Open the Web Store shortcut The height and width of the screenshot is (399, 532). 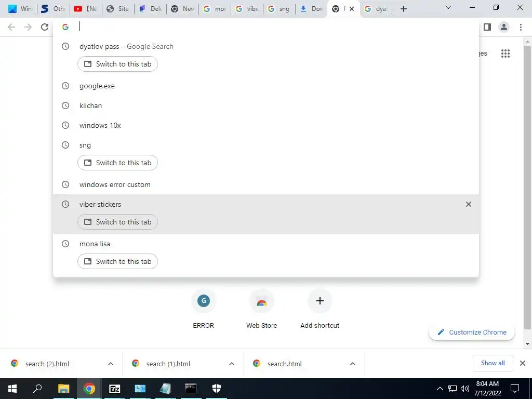pyautogui.click(x=262, y=310)
